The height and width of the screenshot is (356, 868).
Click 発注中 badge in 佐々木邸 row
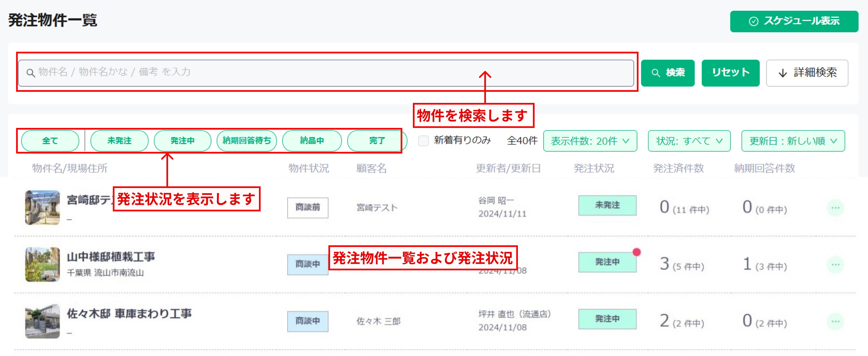(x=607, y=318)
